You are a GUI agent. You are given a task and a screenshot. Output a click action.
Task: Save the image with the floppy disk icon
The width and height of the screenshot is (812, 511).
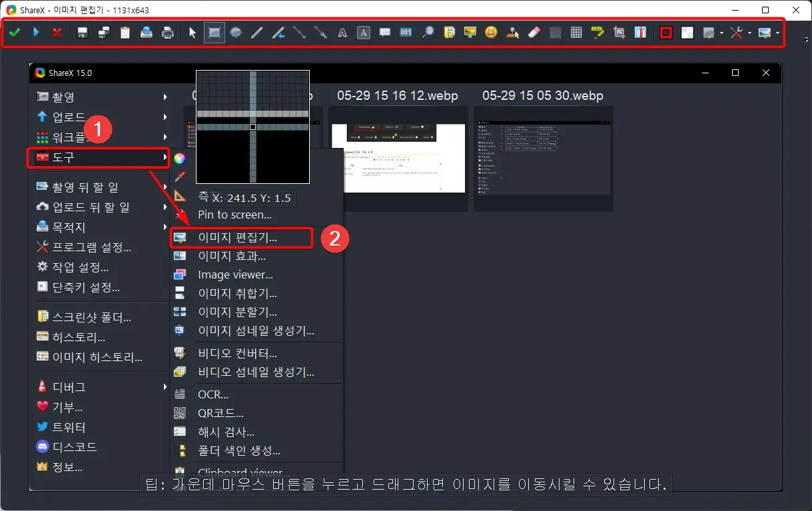point(83,33)
